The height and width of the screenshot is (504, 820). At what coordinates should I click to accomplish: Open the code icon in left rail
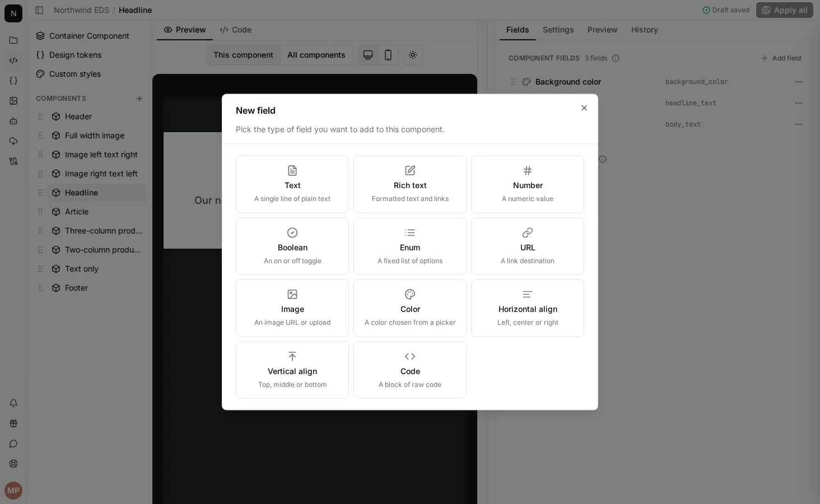point(13,60)
